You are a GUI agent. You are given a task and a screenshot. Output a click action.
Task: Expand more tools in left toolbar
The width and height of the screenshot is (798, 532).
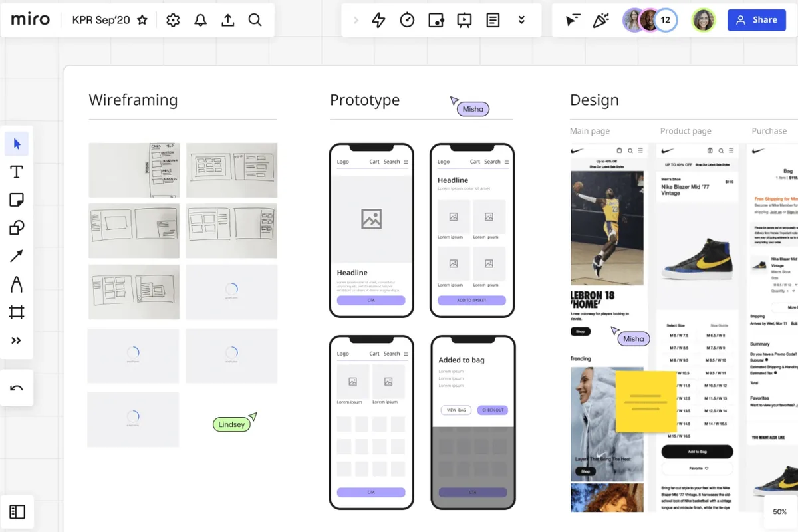pyautogui.click(x=17, y=340)
